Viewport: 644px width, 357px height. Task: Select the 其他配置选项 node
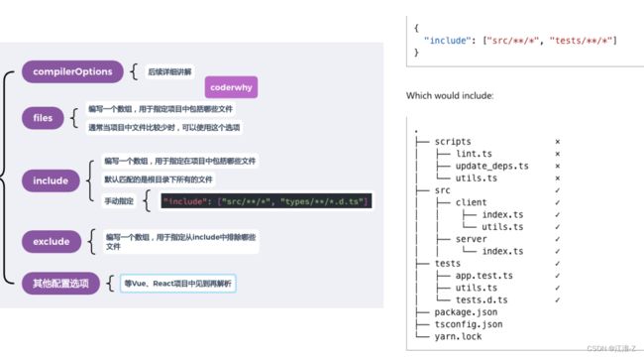(x=60, y=284)
